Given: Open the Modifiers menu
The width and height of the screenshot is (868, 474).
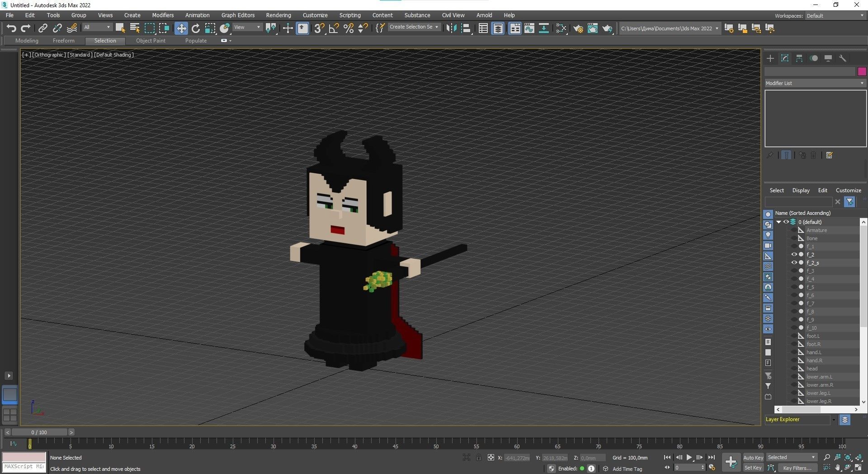Looking at the screenshot, I should tap(163, 15).
